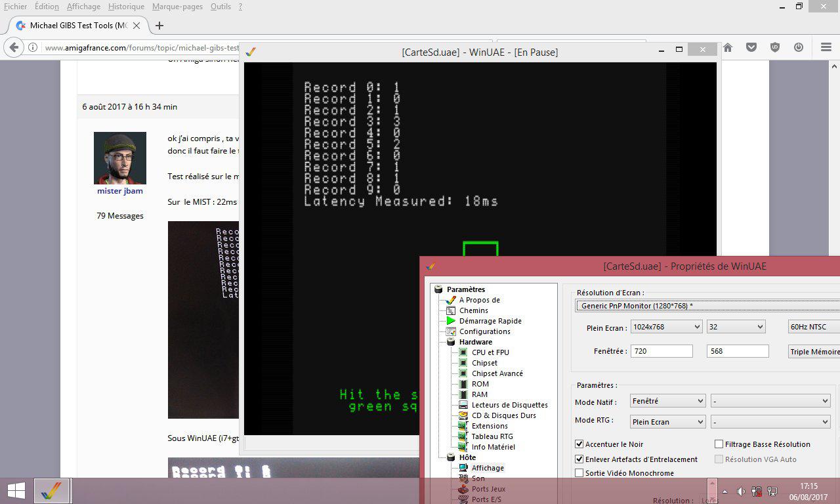
Task: Click WinUAE taskbar button
Action: click(x=52, y=491)
